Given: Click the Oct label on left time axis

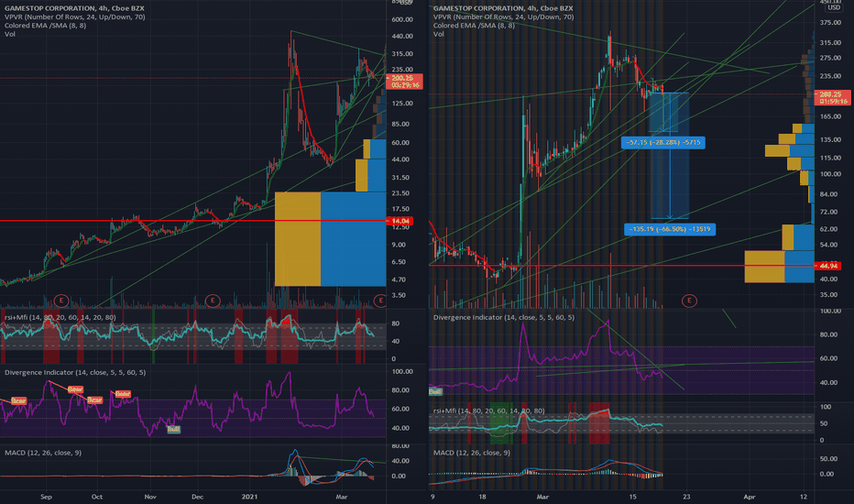Looking at the screenshot, I should (97, 497).
